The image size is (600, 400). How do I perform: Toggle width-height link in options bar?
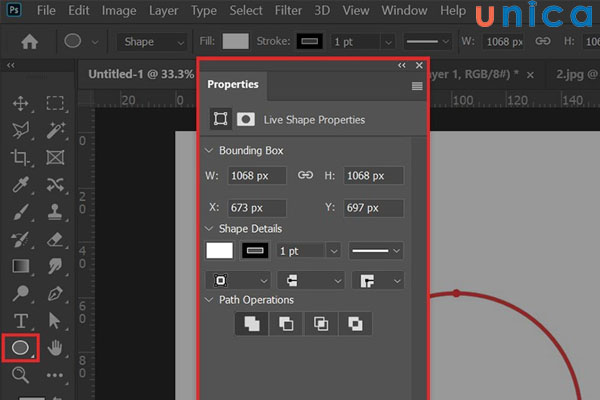point(543,41)
